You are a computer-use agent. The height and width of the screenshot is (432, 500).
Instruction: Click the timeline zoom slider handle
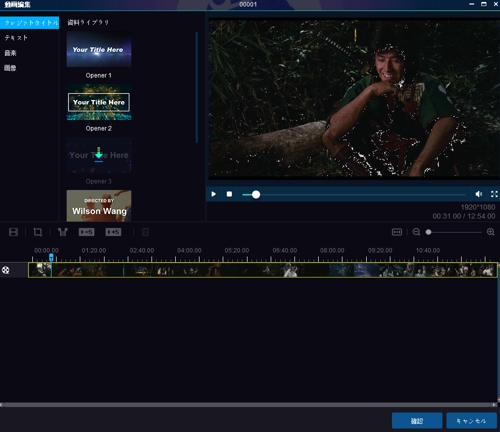(x=429, y=232)
